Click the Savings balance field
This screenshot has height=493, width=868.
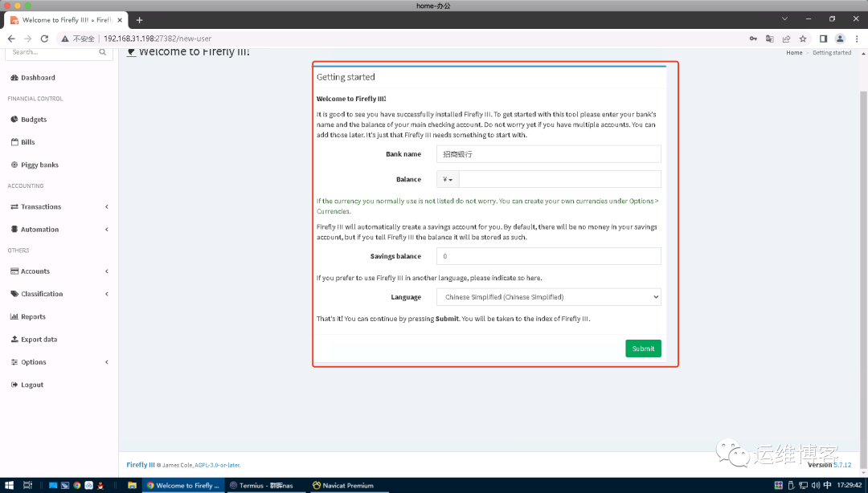pyautogui.click(x=549, y=256)
